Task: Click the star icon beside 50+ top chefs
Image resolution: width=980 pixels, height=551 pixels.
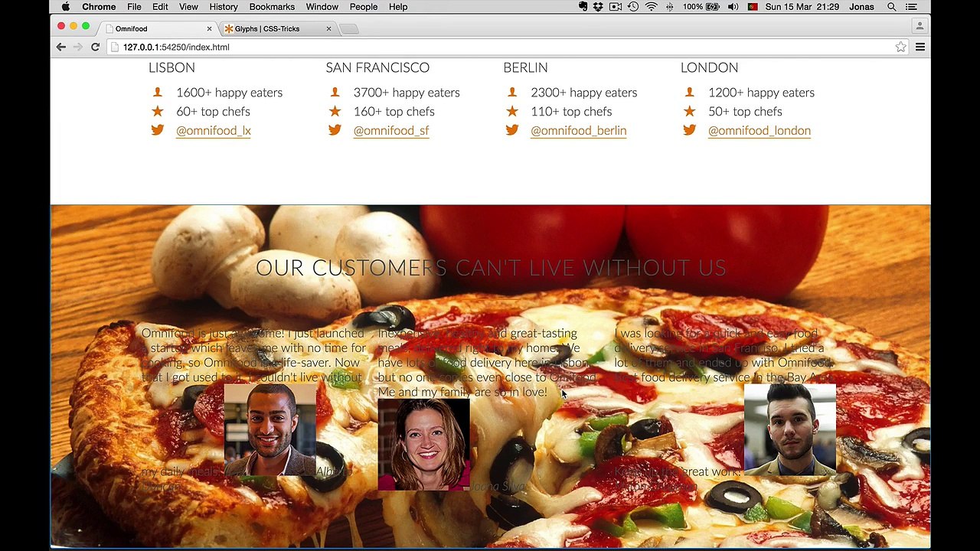Action: 690,111
